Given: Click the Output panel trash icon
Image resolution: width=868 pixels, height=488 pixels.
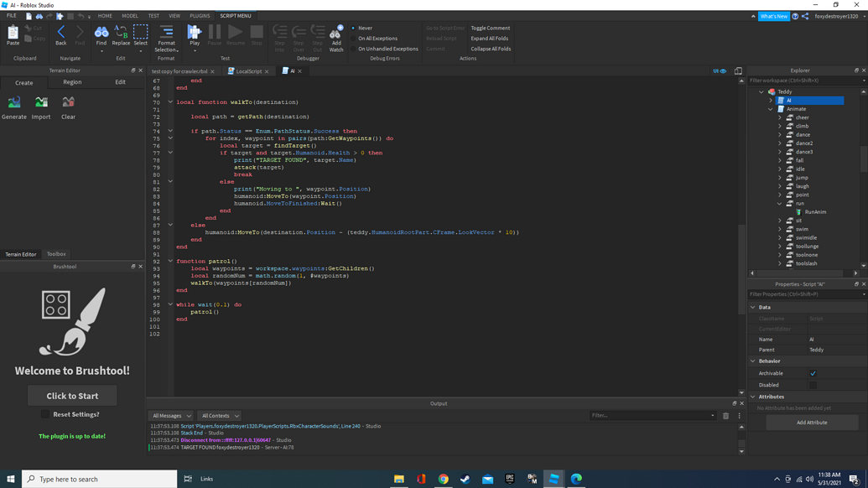Looking at the screenshot, I should (726, 415).
